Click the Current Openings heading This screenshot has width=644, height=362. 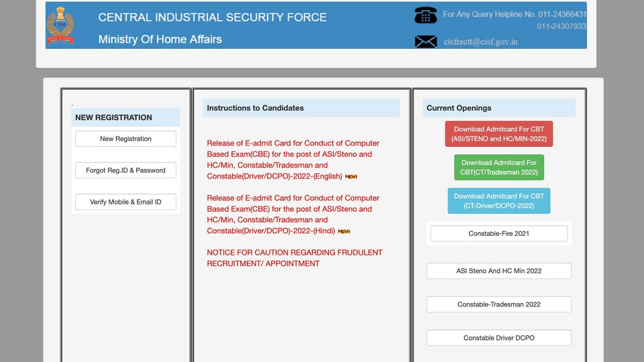(459, 108)
